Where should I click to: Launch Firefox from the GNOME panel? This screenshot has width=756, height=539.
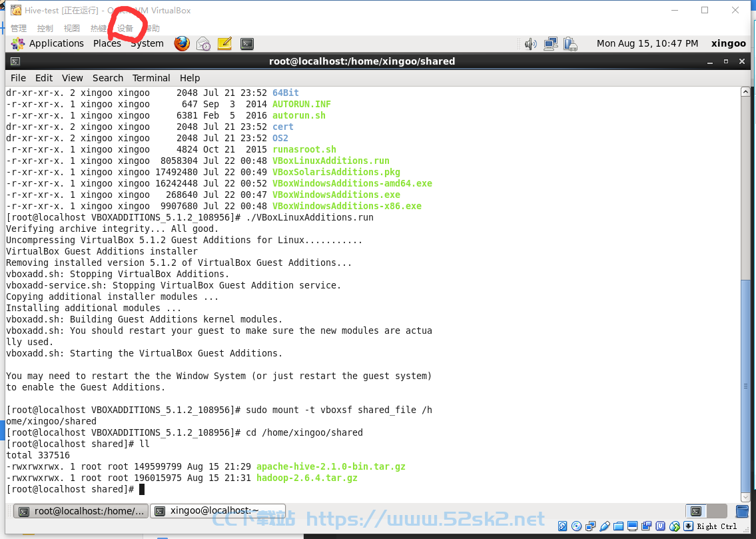[182, 44]
